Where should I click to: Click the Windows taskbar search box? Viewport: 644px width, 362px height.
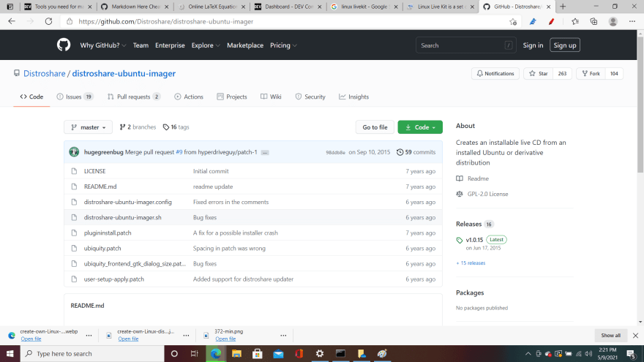(92, 353)
